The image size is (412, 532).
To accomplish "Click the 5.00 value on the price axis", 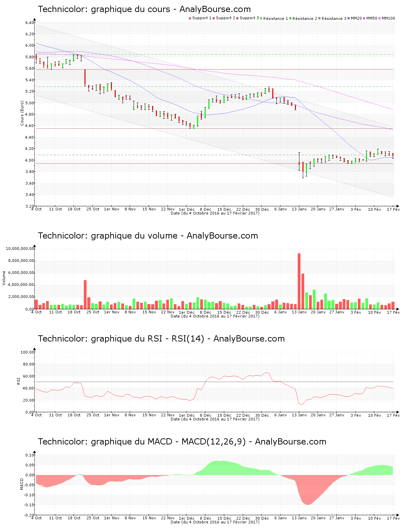I will (x=30, y=103).
